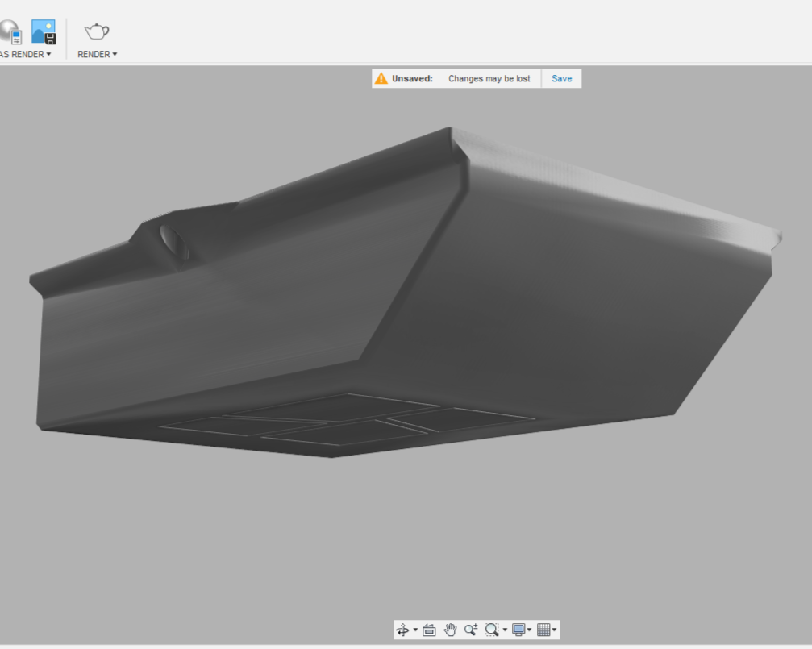This screenshot has width=812, height=649.
Task: Click the Grid and Snaps icon
Action: coord(543,630)
